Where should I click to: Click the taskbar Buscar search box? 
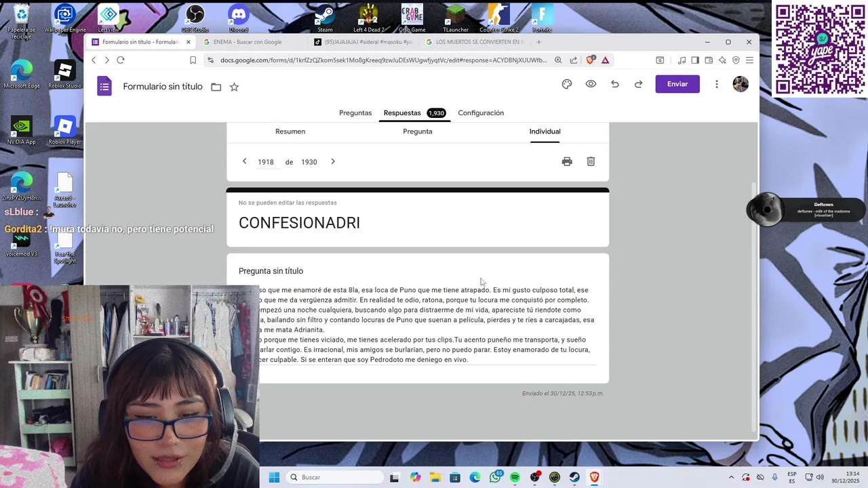pos(336,477)
